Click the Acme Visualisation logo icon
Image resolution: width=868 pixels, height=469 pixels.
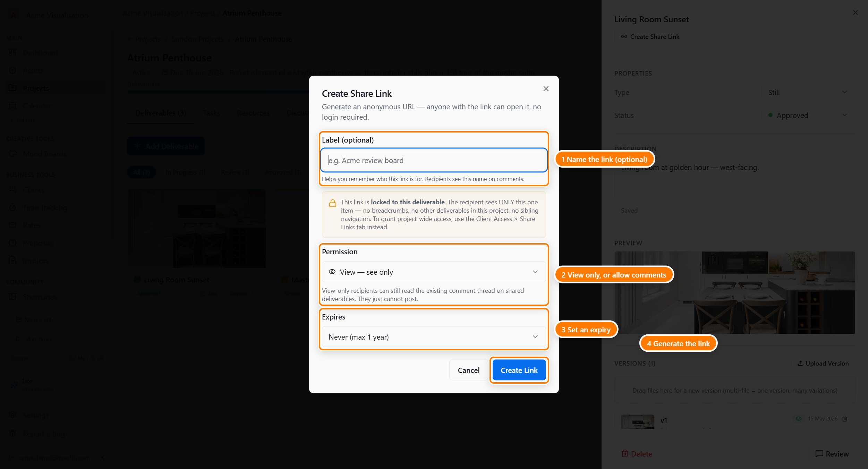(13, 15)
